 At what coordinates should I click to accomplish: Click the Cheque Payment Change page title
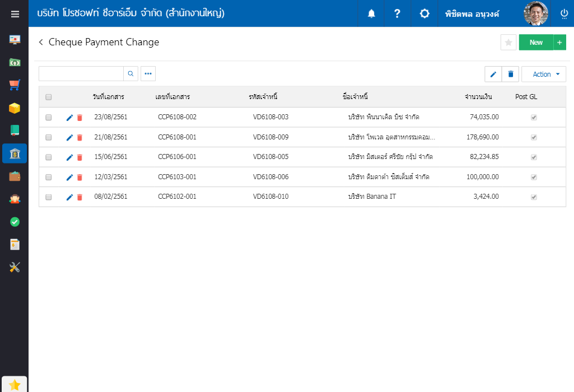(x=104, y=42)
